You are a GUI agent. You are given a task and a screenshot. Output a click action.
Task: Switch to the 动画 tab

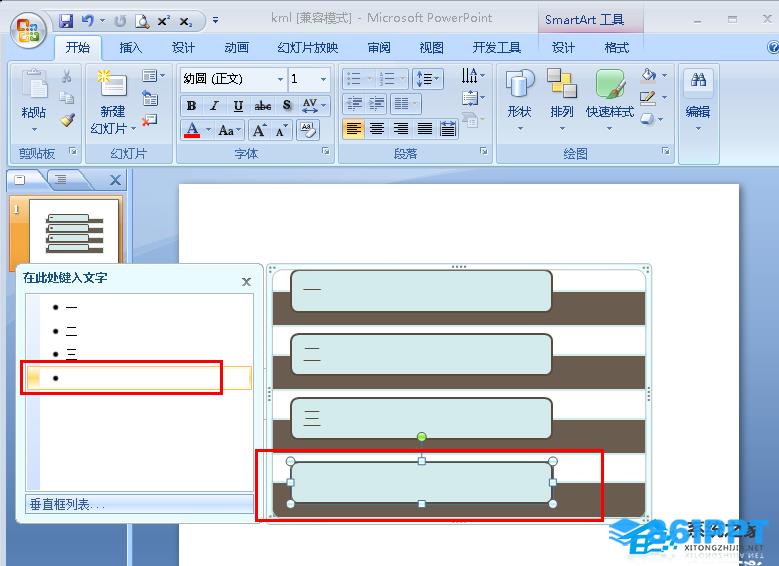coord(236,48)
